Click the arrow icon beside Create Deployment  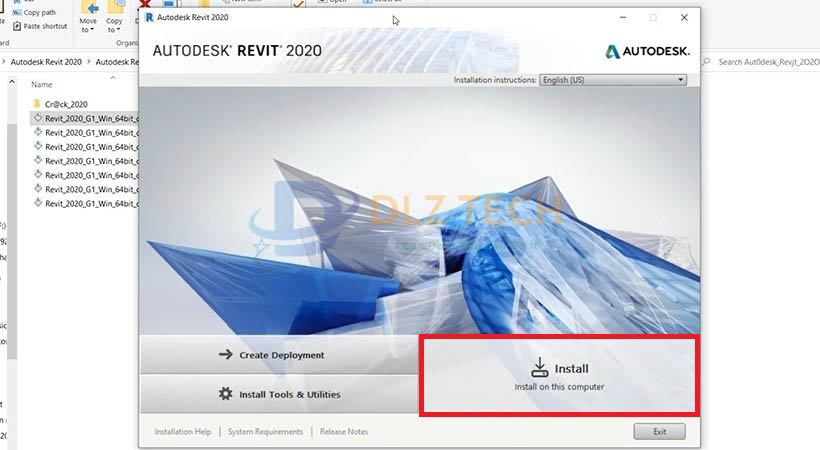[225, 355]
